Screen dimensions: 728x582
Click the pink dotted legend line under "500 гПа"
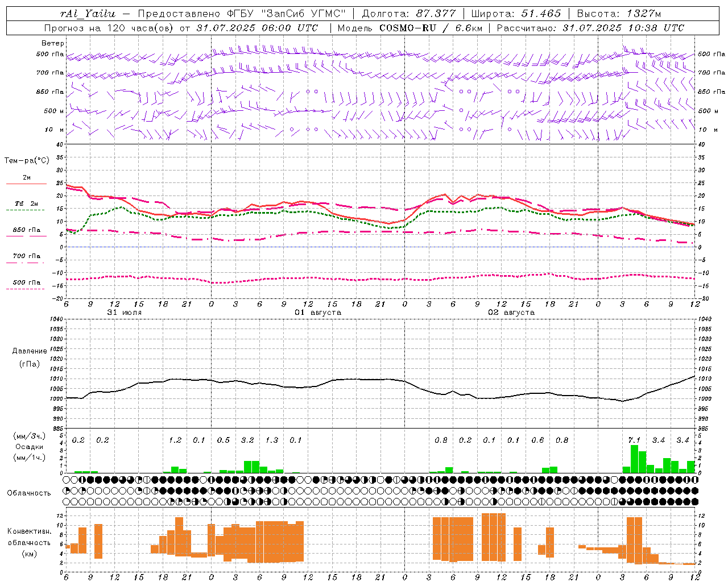point(26,289)
